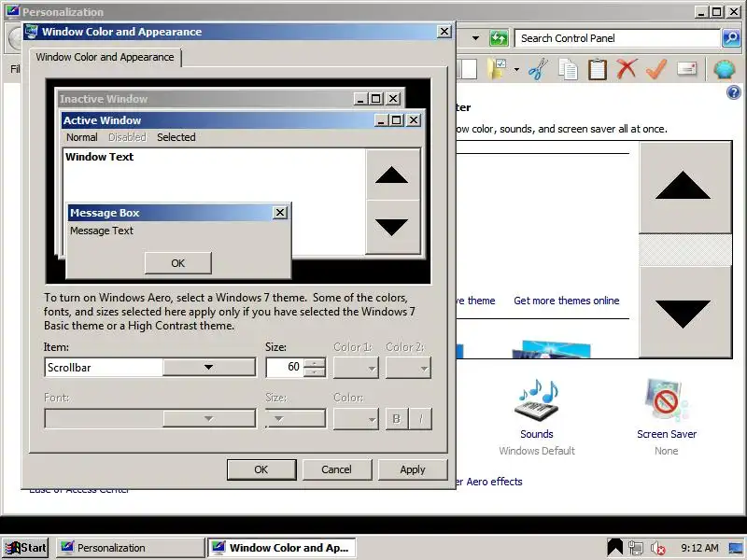Expand the arrow next to folder view icon
The height and width of the screenshot is (560, 747).
point(517,69)
